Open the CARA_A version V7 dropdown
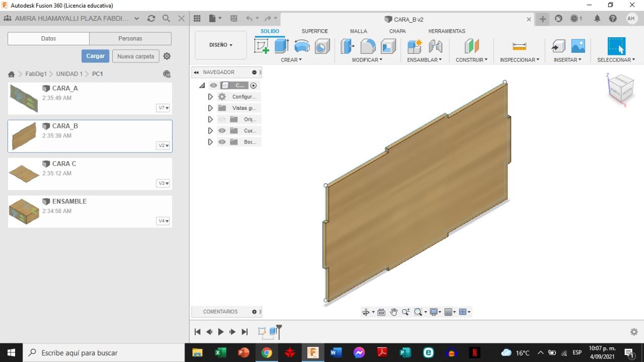 163,108
